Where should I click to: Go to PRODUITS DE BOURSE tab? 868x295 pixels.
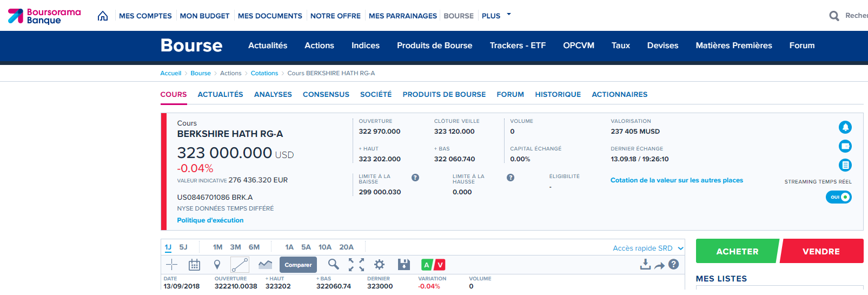coord(444,94)
